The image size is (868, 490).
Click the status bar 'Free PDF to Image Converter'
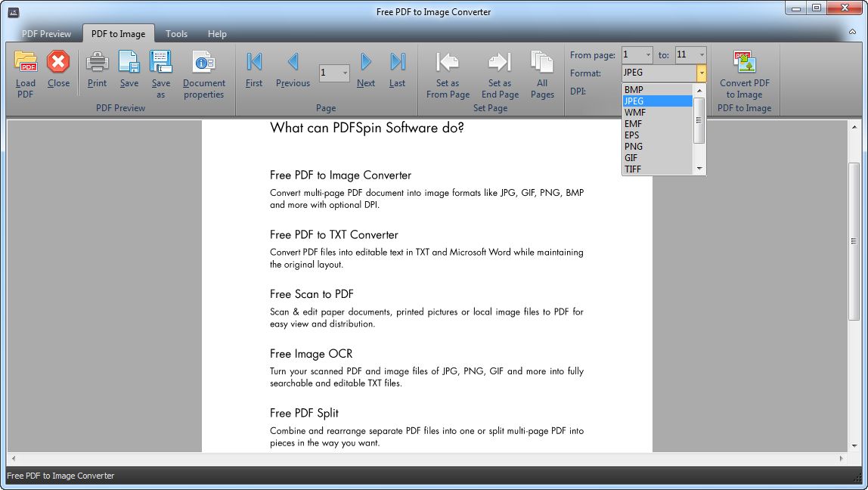(x=61, y=476)
